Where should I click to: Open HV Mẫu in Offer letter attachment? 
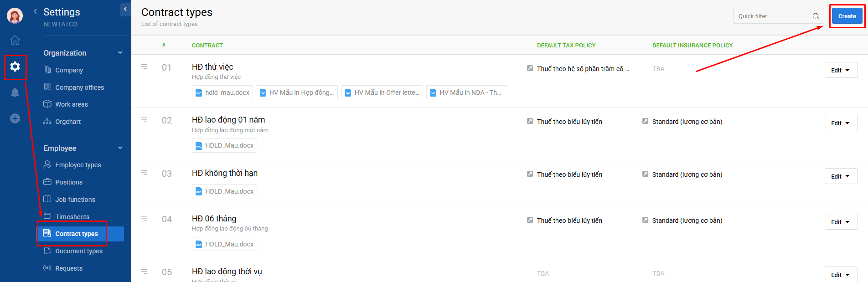point(382,92)
